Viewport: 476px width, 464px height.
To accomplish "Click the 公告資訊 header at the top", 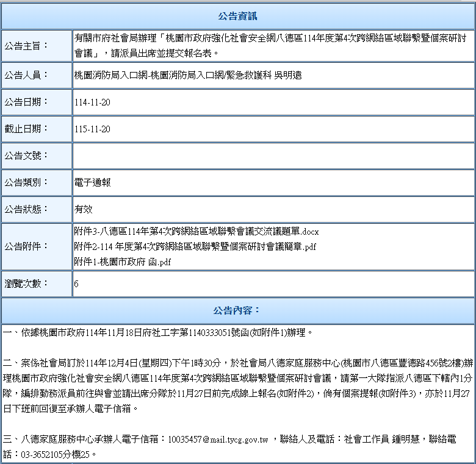I will [x=238, y=15].
